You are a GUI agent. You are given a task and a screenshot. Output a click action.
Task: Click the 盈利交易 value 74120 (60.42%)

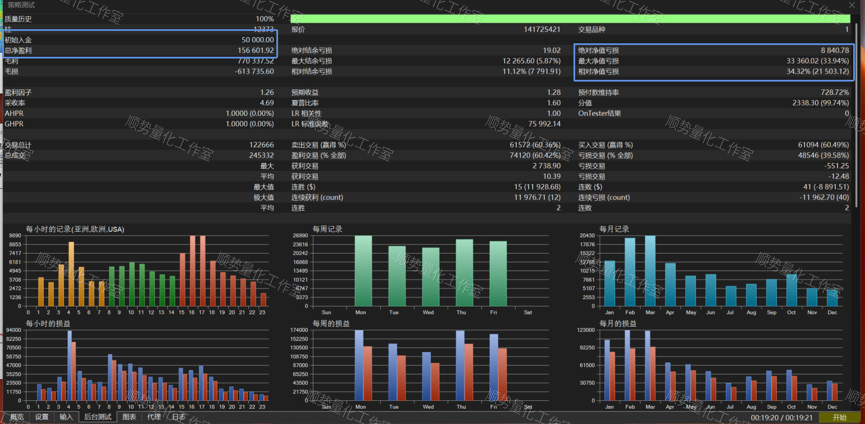pyautogui.click(x=535, y=155)
